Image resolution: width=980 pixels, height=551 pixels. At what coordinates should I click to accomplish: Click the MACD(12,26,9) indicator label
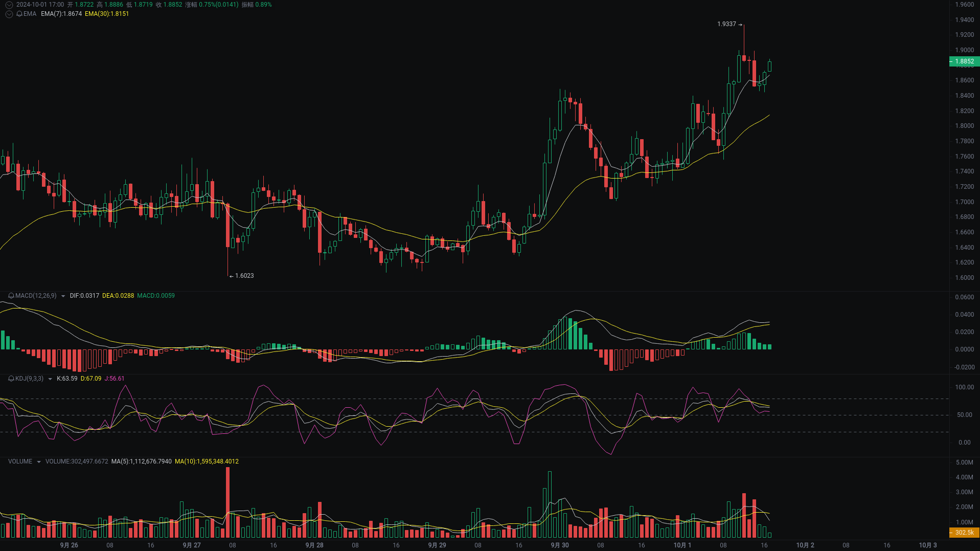[36, 296]
